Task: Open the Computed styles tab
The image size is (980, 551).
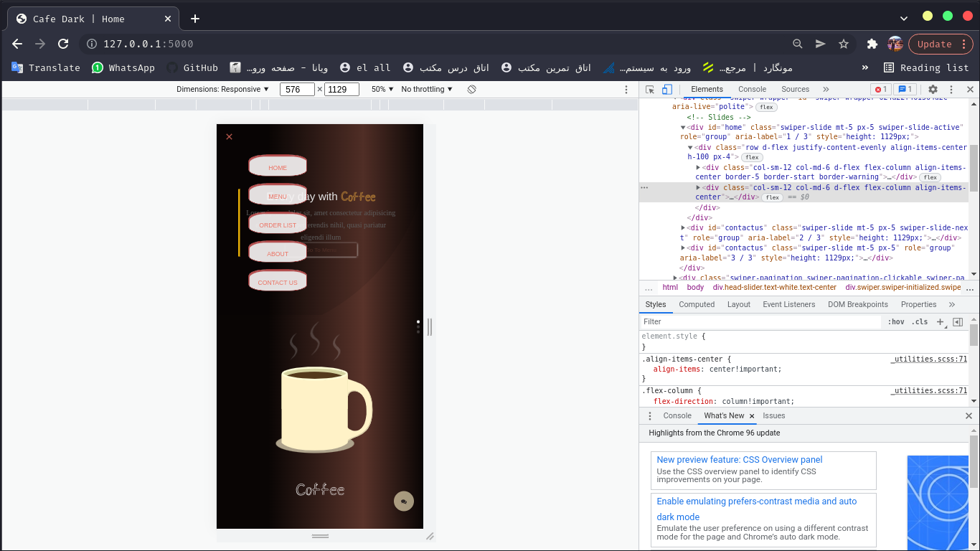Action: coord(697,304)
